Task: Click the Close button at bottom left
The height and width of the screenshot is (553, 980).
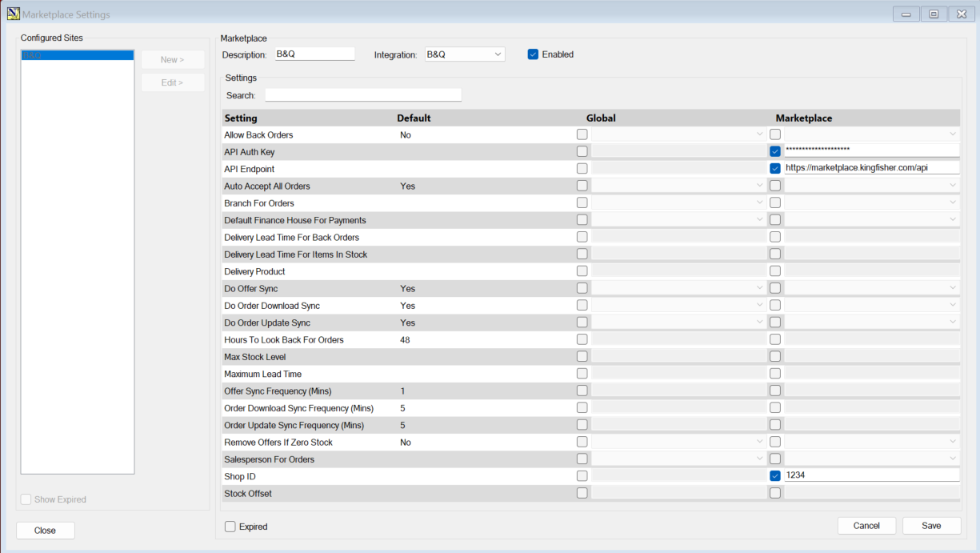Action: pos(46,531)
